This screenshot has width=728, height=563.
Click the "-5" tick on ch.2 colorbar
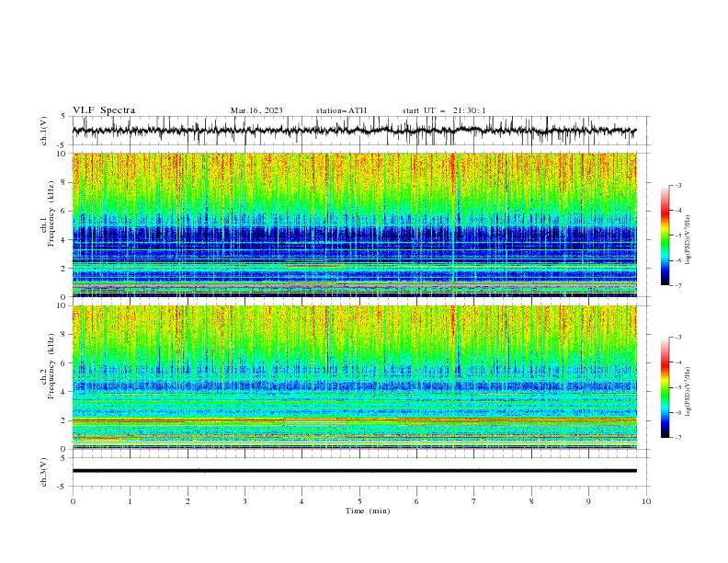click(677, 387)
